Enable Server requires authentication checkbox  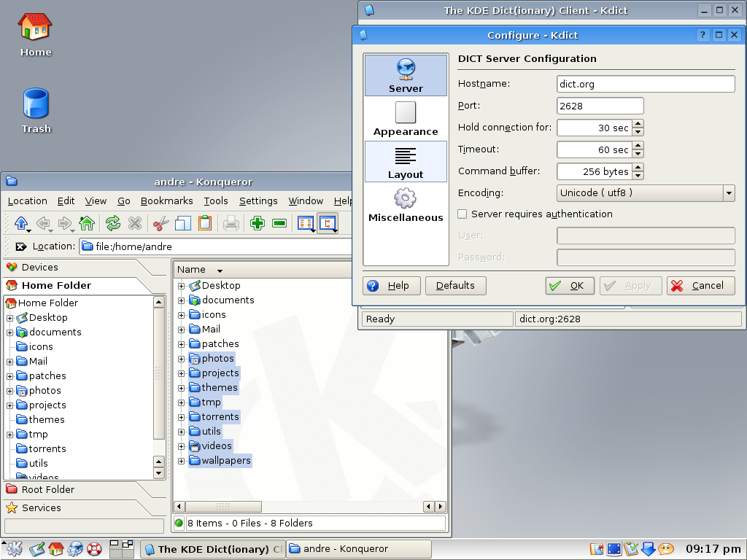(462, 214)
